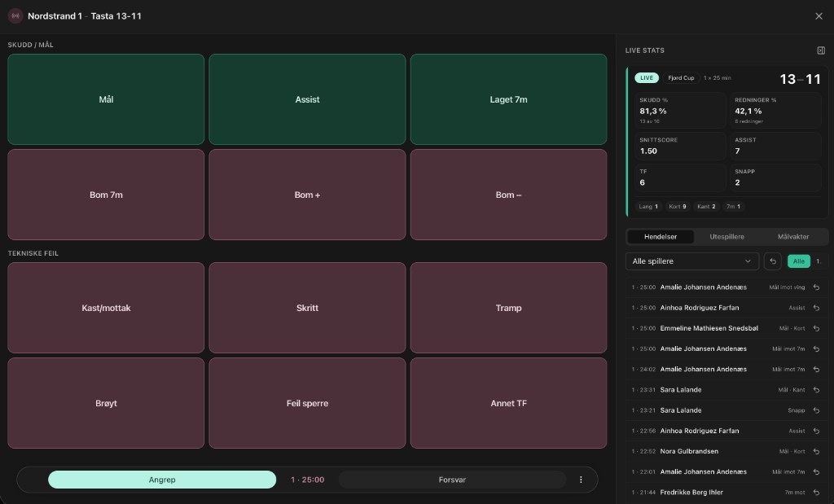Click the Kort 9 shot type chip
The height and width of the screenshot is (504, 834).
click(x=678, y=206)
